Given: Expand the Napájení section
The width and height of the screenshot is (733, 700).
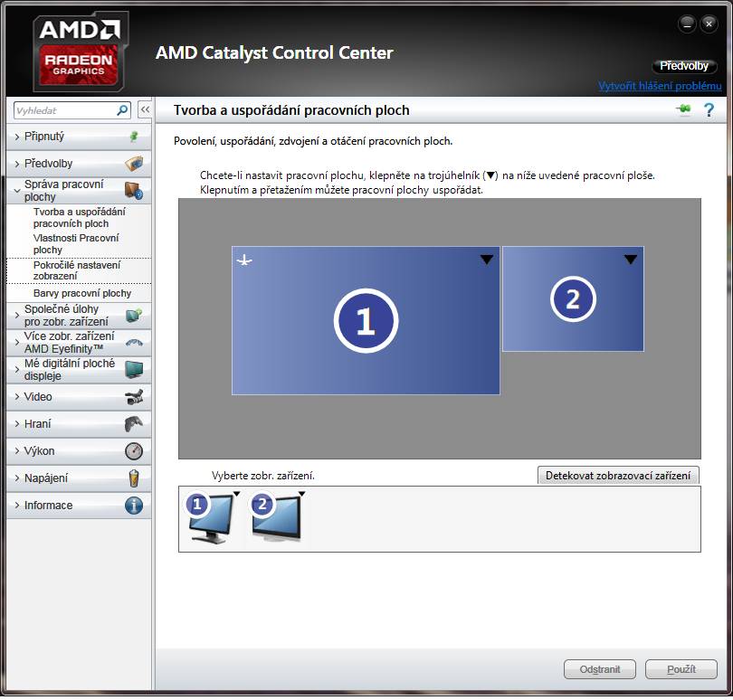Looking at the screenshot, I should (17, 478).
